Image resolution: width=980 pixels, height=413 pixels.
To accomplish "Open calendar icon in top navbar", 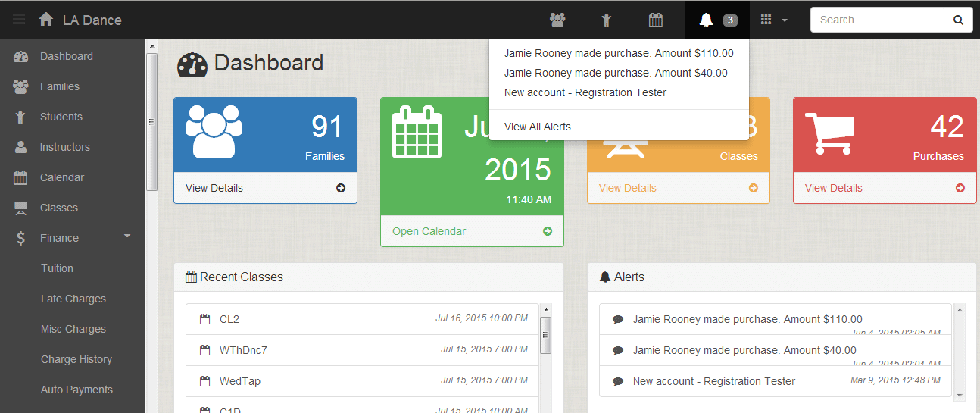I will pos(656,20).
